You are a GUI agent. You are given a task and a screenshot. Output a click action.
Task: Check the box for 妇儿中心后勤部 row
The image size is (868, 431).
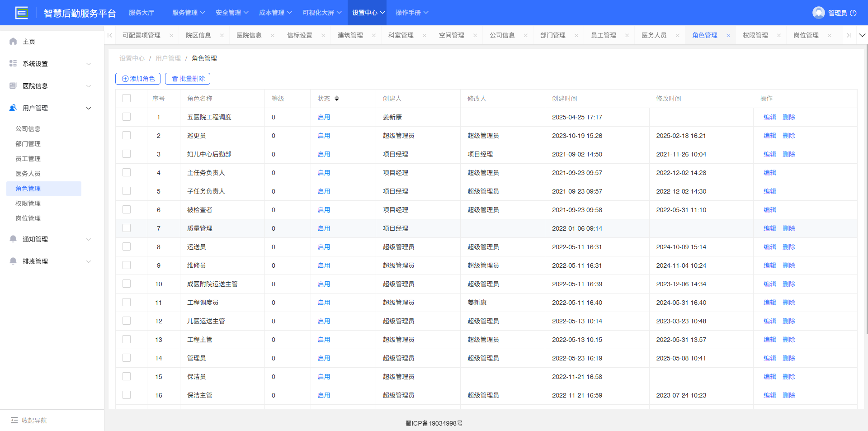click(127, 154)
